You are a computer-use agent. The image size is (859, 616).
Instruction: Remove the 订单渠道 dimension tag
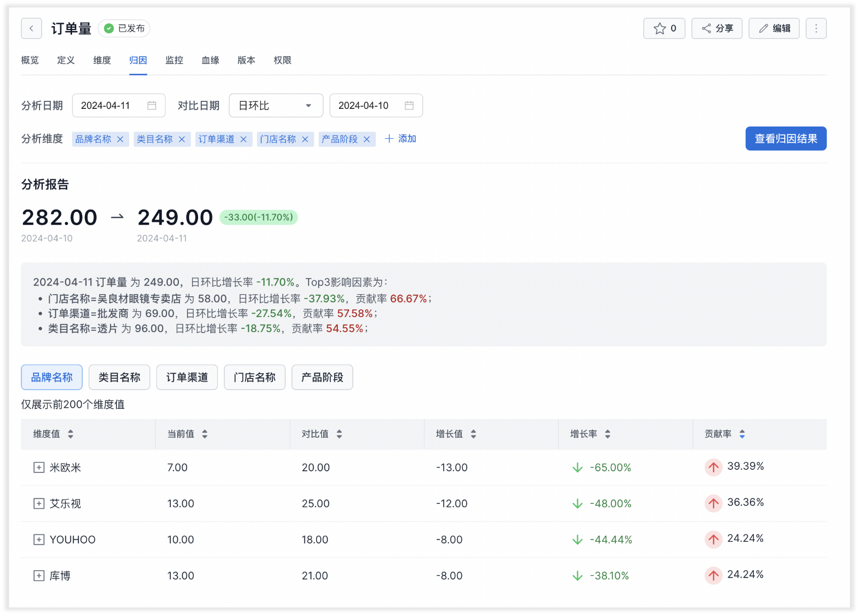[x=243, y=139]
